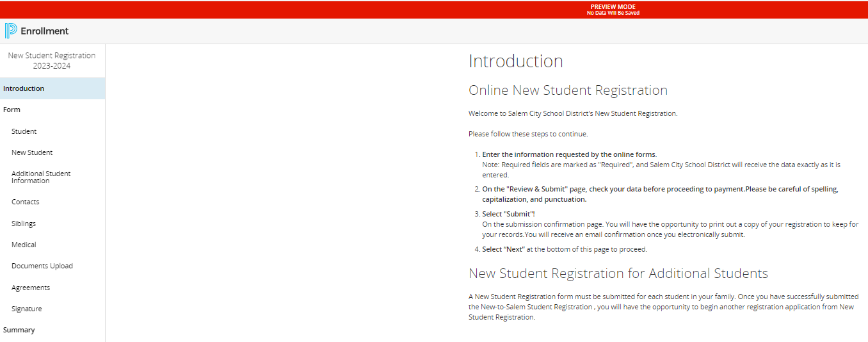Viewport: 868px width, 342px height.
Task: Select Siblings in the sidebar
Action: [x=24, y=224]
